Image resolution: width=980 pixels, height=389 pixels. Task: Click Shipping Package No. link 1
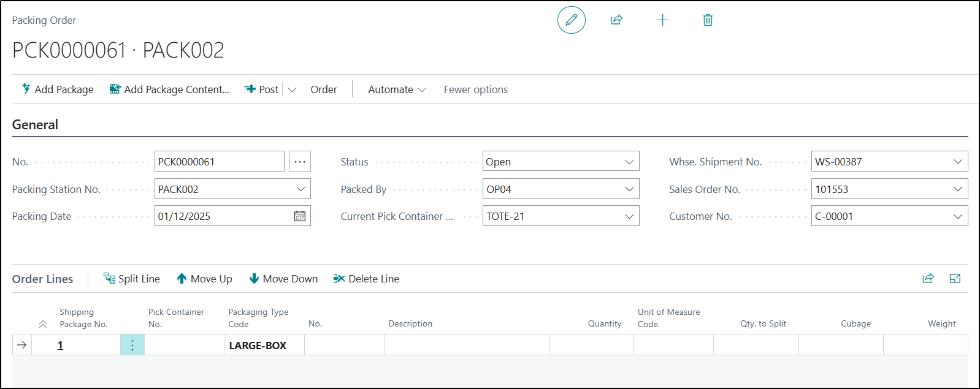pyautogui.click(x=60, y=346)
